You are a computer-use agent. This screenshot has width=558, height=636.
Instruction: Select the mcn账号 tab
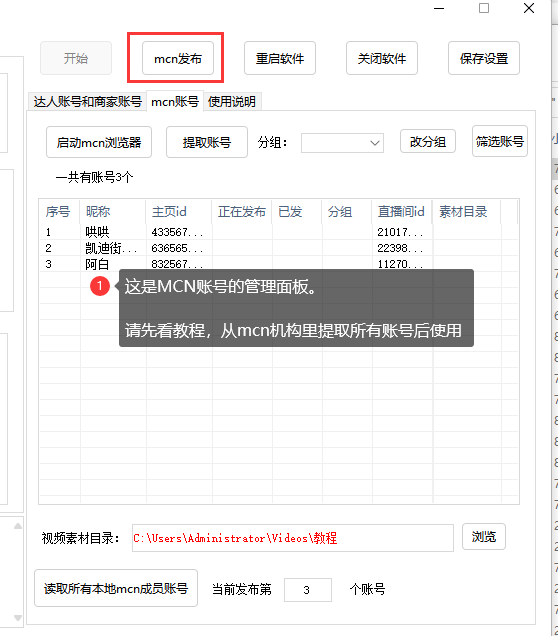(x=175, y=101)
